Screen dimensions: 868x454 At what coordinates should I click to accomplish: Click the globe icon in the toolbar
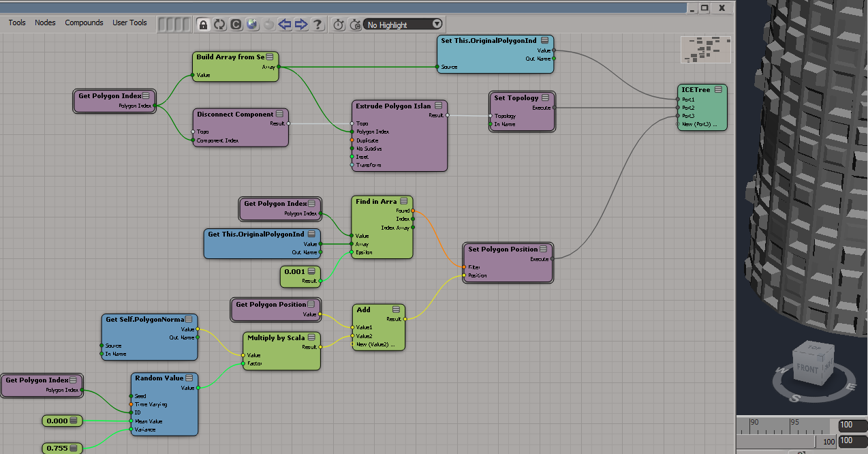[252, 25]
